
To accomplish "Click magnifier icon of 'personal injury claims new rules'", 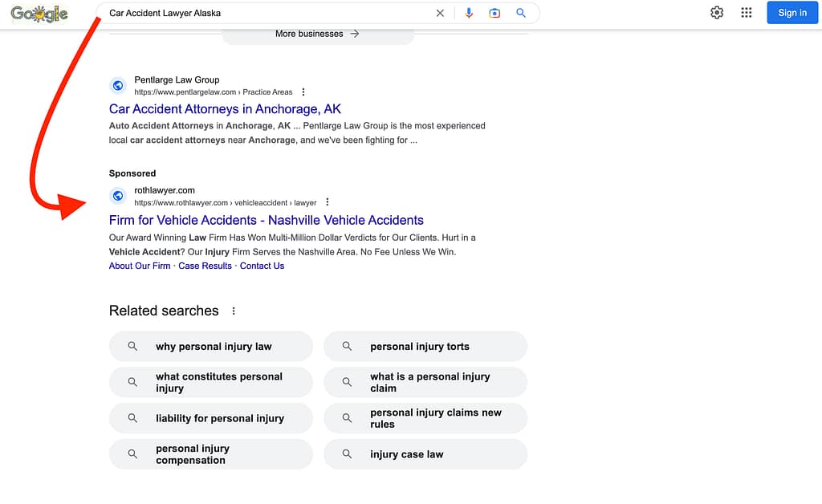I will point(347,418).
